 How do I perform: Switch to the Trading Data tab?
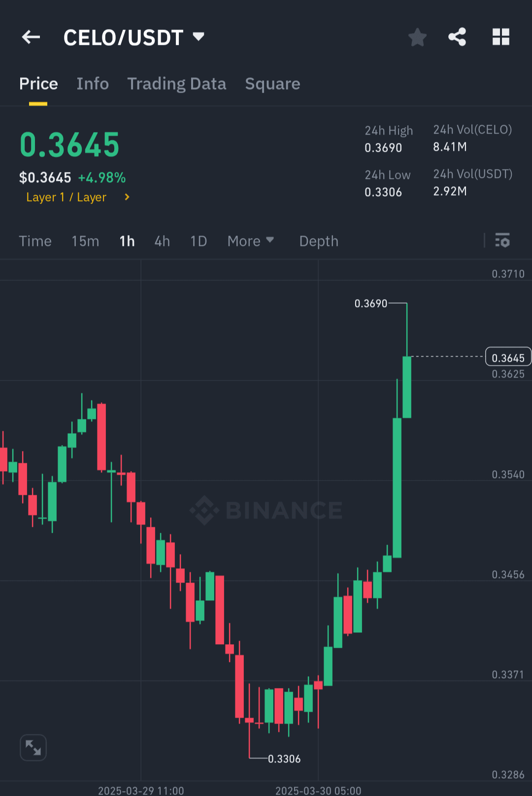coord(177,84)
